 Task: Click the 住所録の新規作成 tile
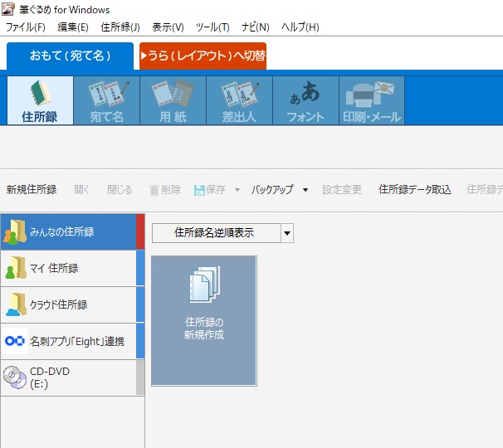(x=204, y=320)
